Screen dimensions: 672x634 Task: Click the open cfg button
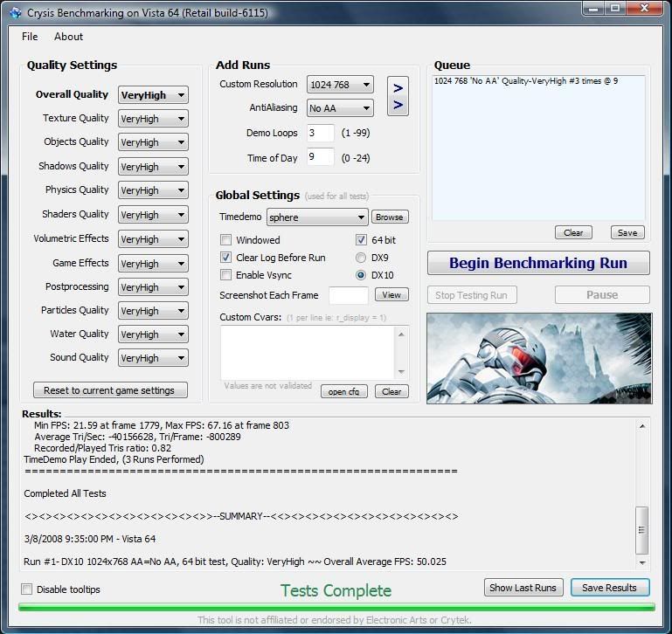[x=343, y=391]
